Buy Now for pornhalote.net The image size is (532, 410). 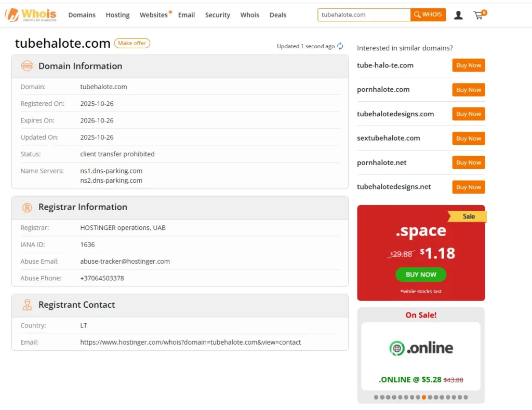[468, 162]
